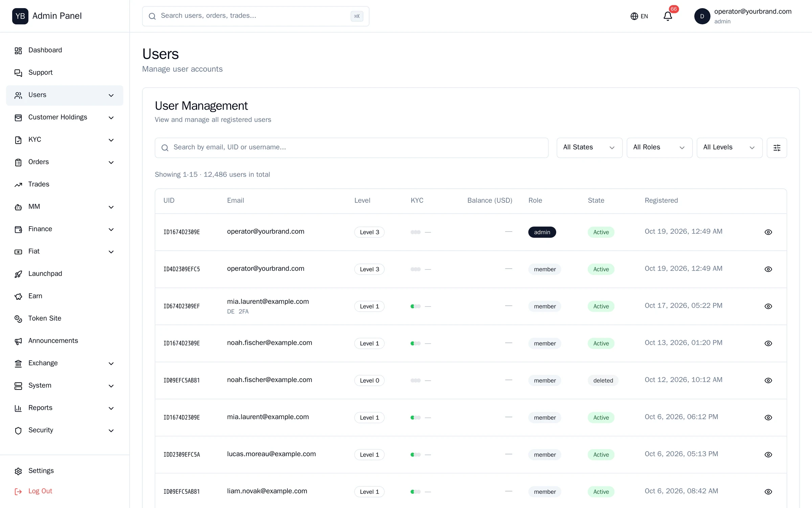Click the global search users, orders, trades field
Screen dimensions: 812x508
pos(255,16)
